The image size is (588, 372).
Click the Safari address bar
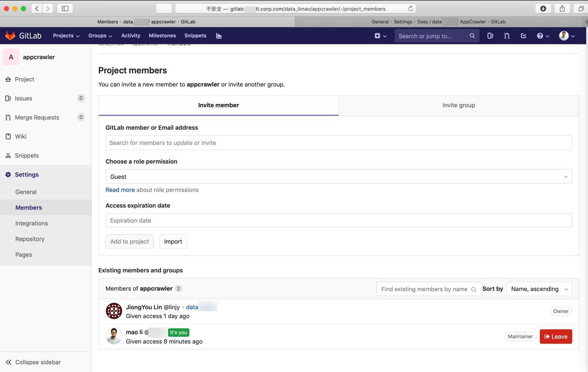point(295,8)
